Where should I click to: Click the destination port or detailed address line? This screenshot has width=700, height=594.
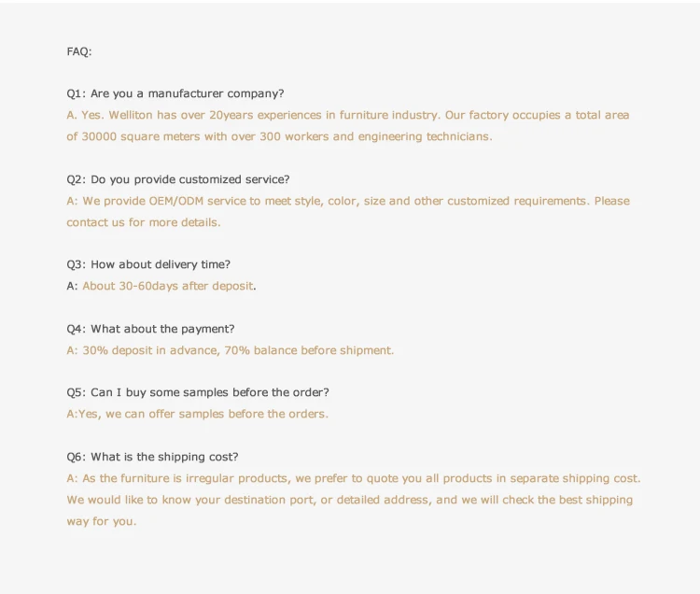tap(350, 501)
